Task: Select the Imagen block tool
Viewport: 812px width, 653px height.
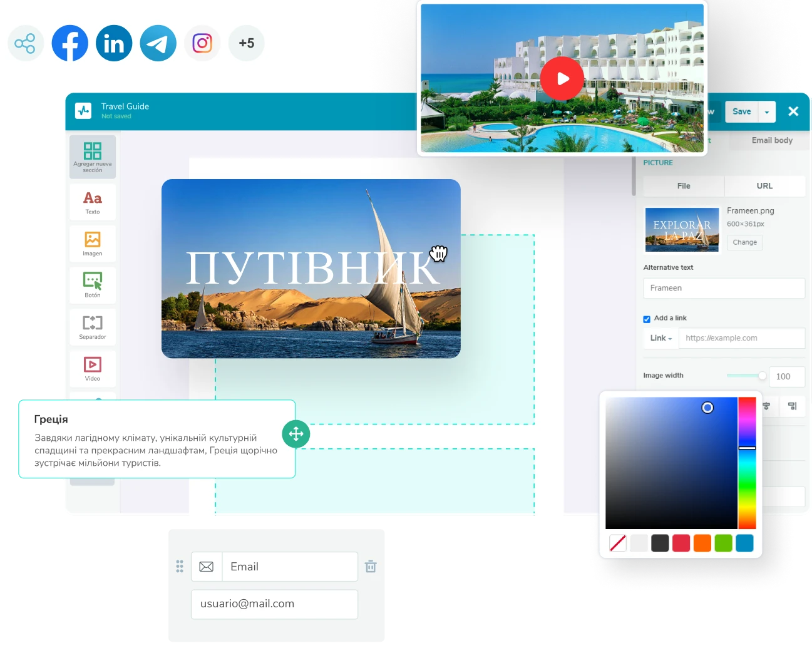Action: coord(93,244)
